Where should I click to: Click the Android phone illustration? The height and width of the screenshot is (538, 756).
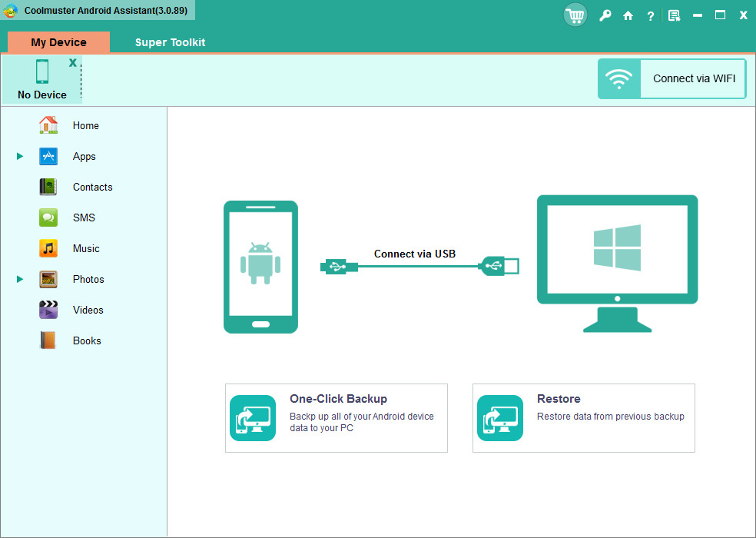pos(261,267)
